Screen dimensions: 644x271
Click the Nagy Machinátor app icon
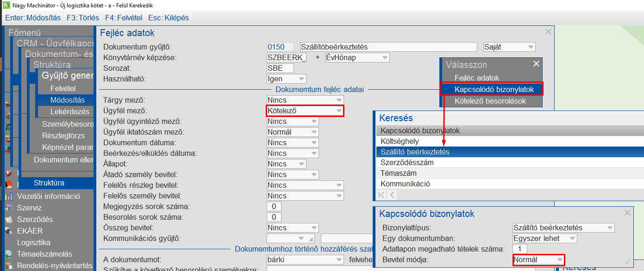point(6,5)
